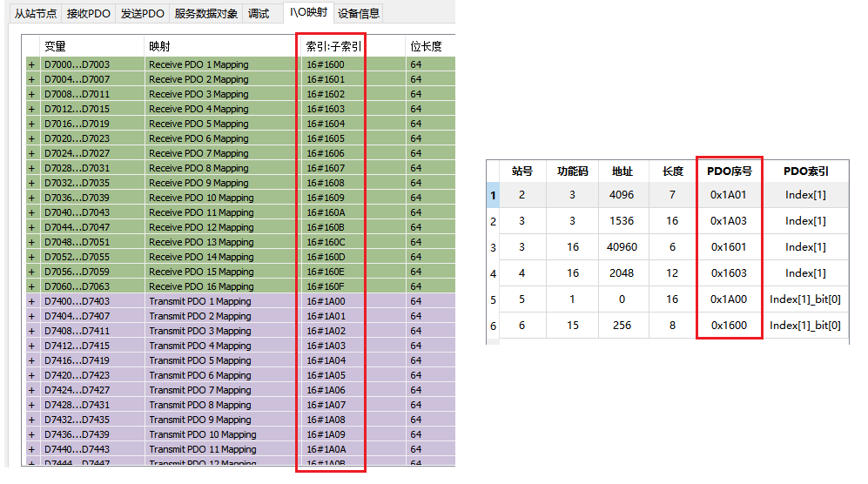Open the 发送PDO tab

[142, 13]
